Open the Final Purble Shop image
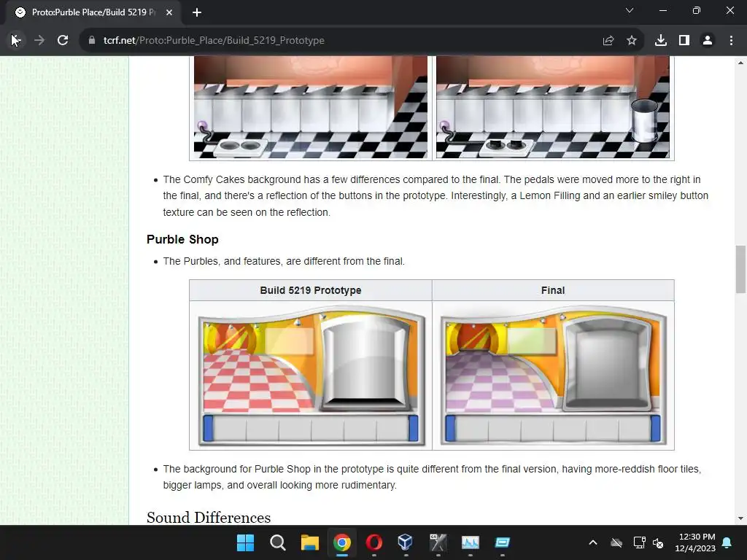 553,376
